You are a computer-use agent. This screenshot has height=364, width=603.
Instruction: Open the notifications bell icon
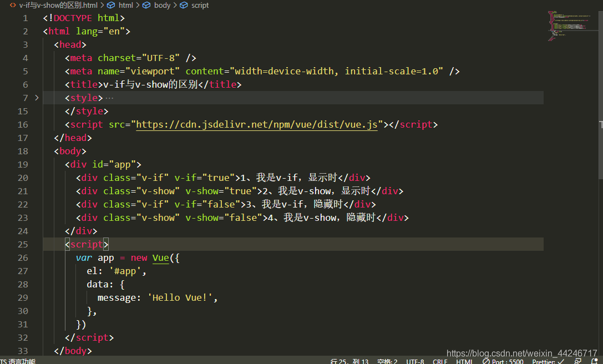pos(595,361)
